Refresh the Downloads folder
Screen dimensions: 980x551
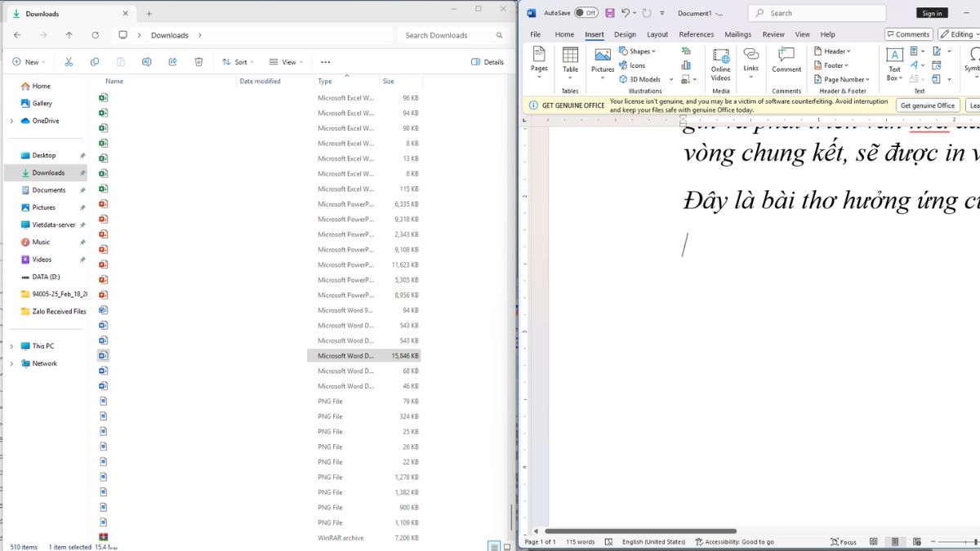pos(96,35)
